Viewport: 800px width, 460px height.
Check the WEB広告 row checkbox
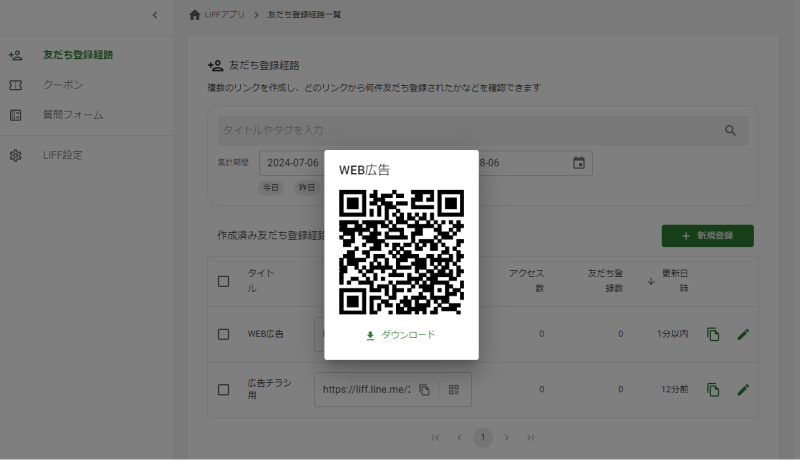coord(223,335)
